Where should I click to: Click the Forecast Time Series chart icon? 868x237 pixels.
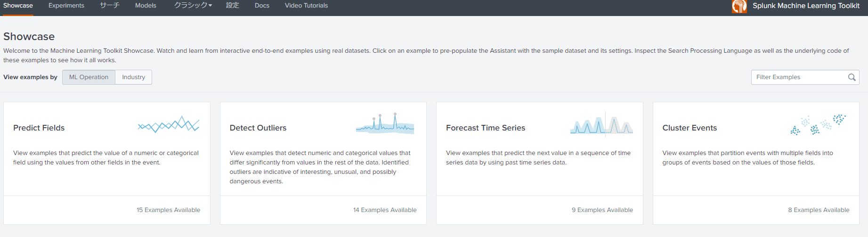point(601,125)
